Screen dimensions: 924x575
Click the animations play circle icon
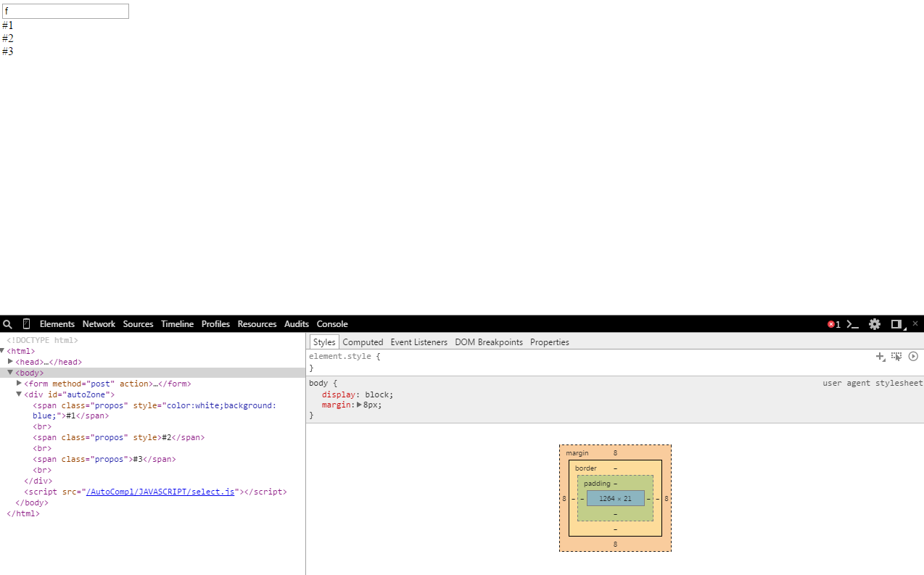tap(913, 356)
